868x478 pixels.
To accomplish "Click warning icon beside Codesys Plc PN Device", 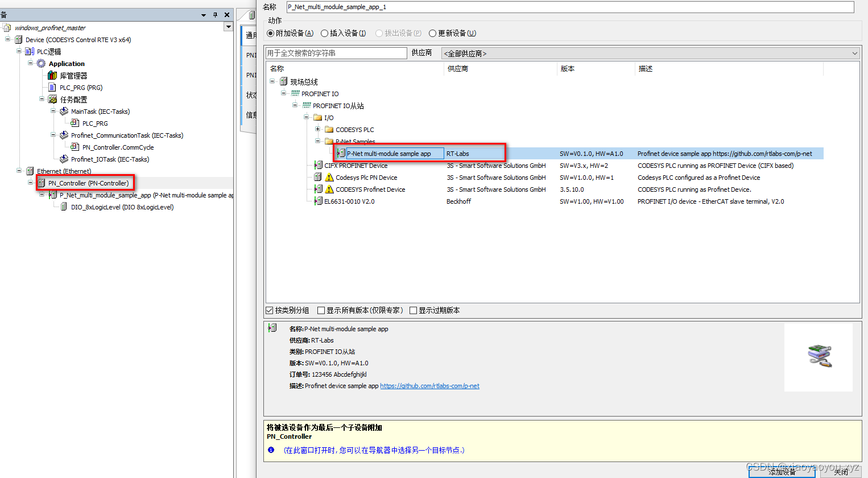I will pyautogui.click(x=329, y=178).
